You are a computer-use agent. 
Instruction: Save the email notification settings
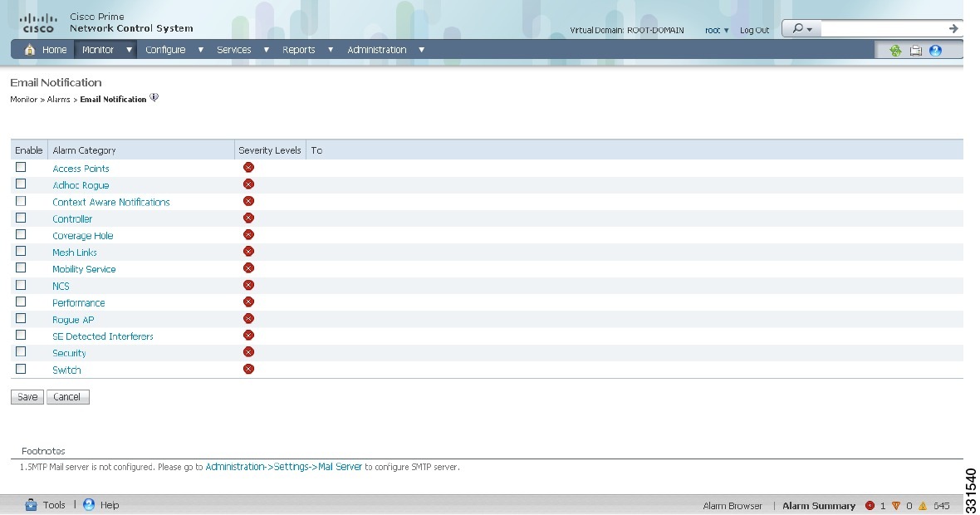[x=27, y=397]
